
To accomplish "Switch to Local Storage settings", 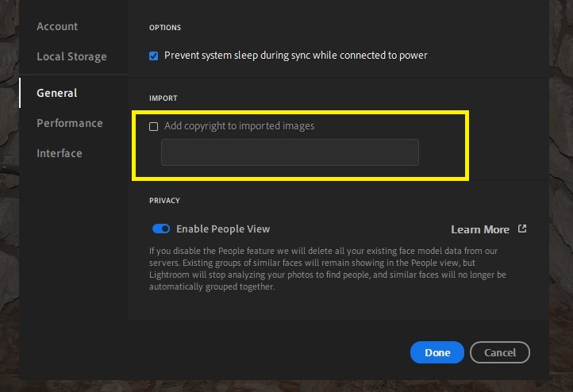I will [71, 56].
